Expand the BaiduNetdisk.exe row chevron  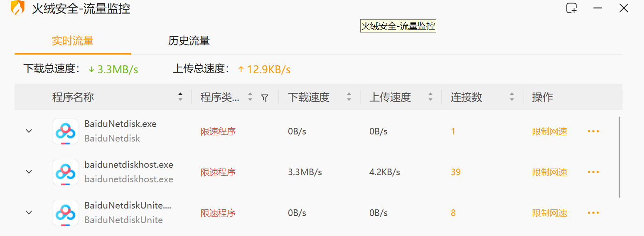29,131
